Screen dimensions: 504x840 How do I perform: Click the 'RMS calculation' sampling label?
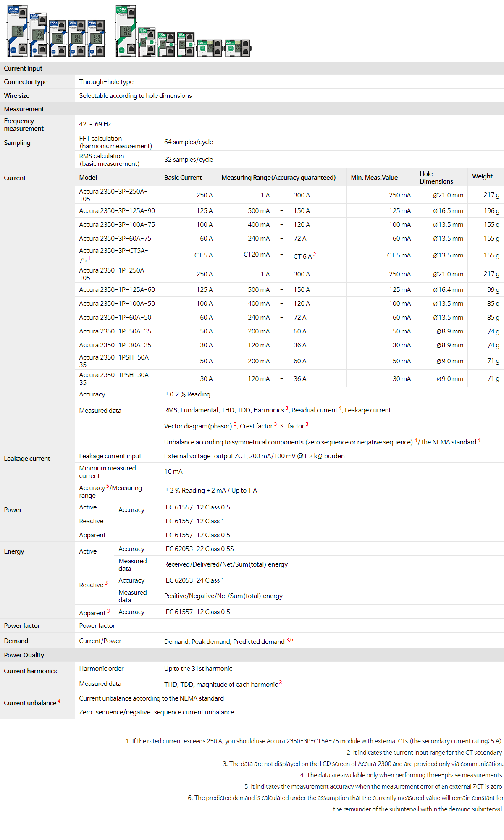tap(109, 160)
